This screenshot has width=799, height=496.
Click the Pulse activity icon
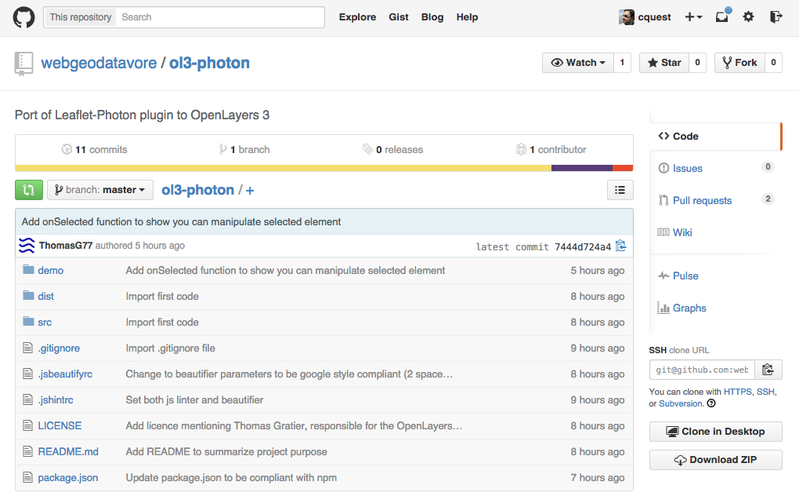tap(663, 276)
